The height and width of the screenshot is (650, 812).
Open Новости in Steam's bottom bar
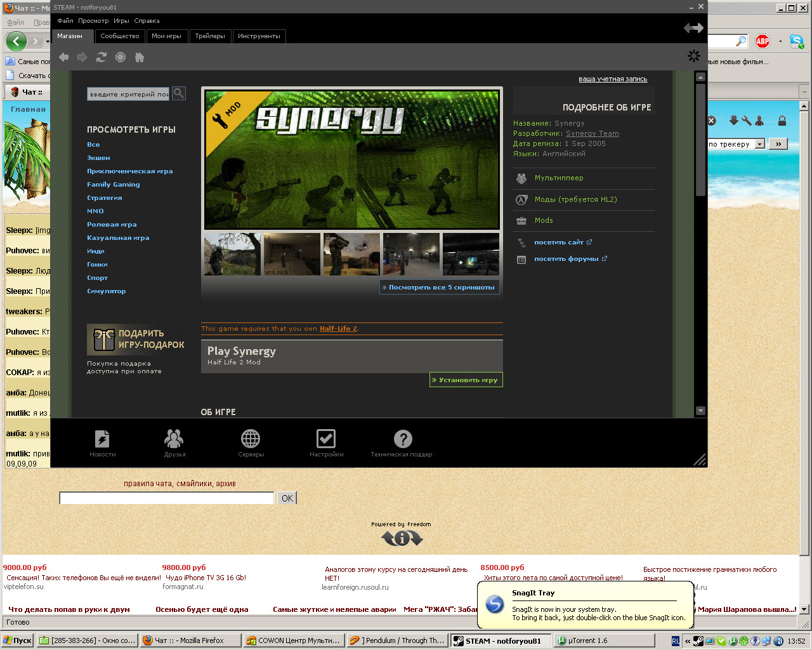tap(102, 443)
